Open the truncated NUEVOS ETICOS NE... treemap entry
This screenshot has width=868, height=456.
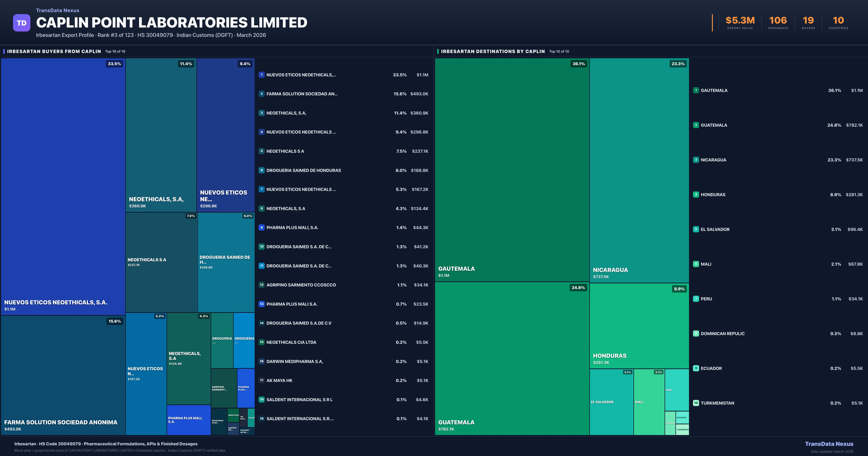click(x=225, y=135)
